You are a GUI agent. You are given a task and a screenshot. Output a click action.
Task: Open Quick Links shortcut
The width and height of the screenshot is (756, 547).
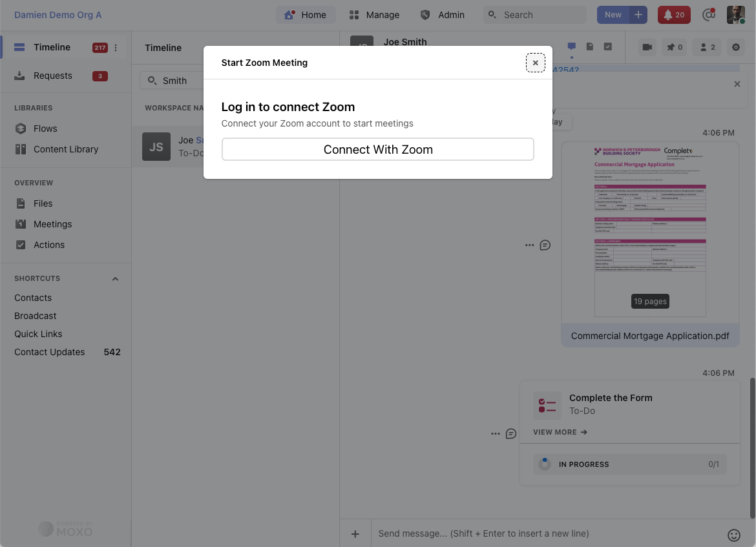pos(38,334)
